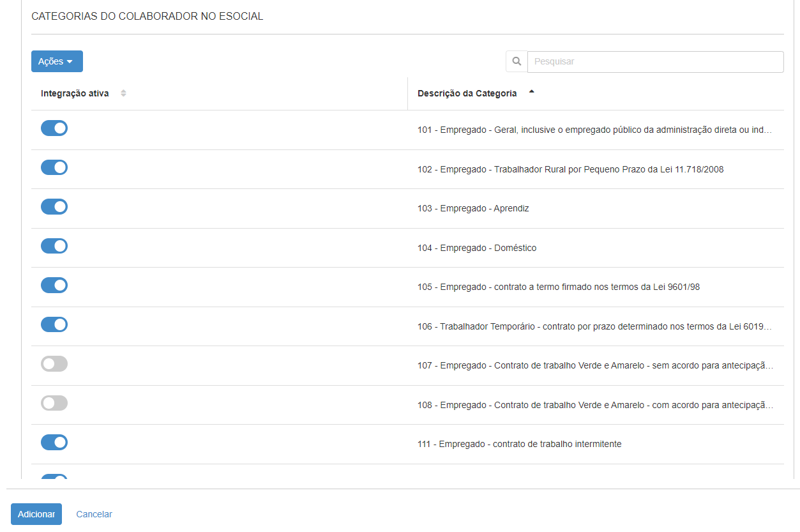Disable integration for category 101 - Empregado Geral
The height and width of the screenshot is (532, 800).
[x=54, y=128]
